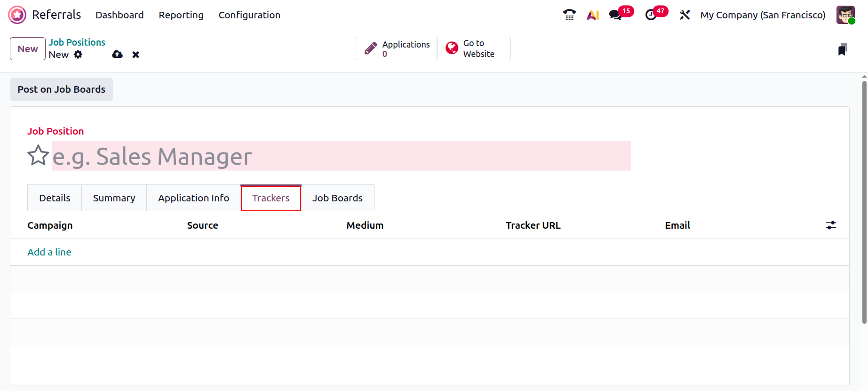This screenshot has width=868, height=391.
Task: Save the record with the cloud upload icon
Action: (118, 55)
